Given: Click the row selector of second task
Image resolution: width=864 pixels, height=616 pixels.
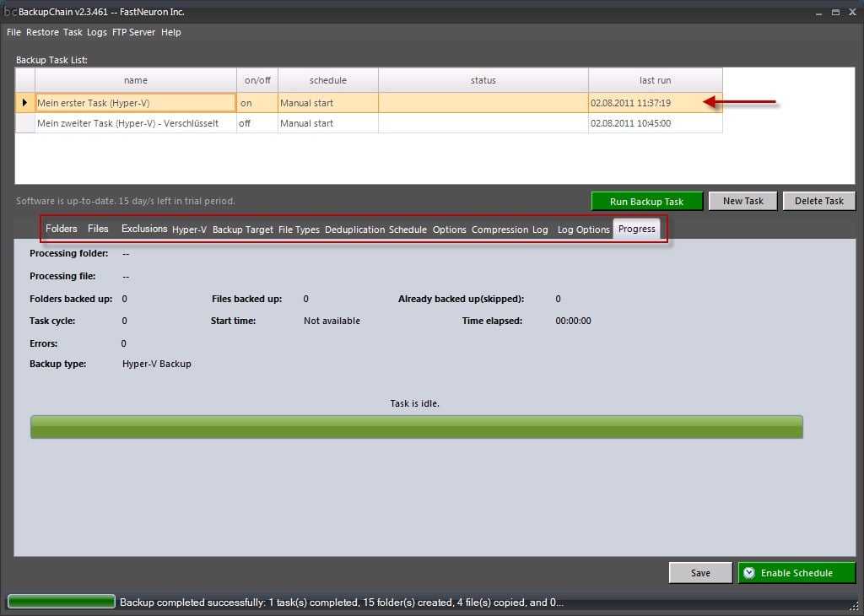Looking at the screenshot, I should tap(24, 123).
